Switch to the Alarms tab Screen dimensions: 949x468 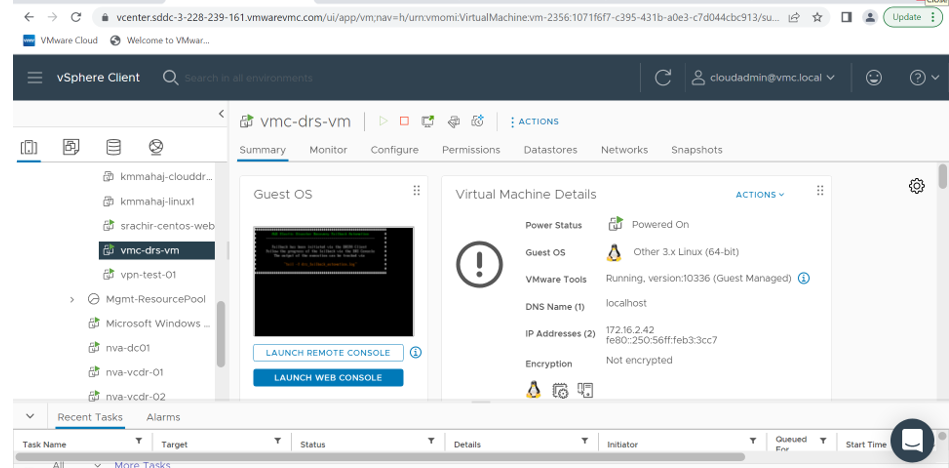[163, 417]
